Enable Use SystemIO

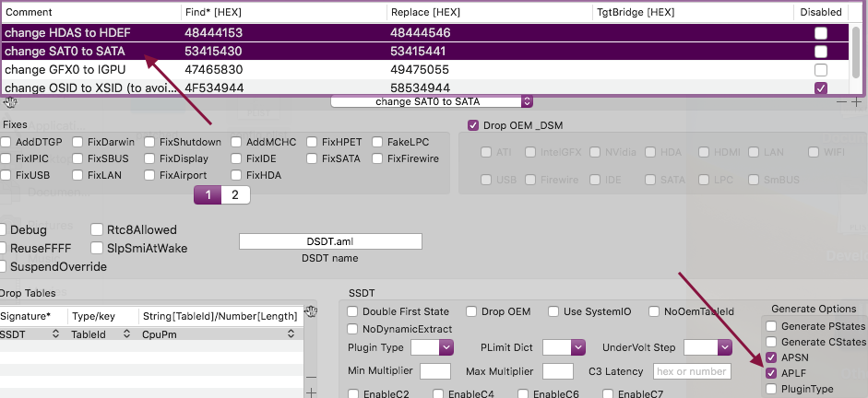553,311
